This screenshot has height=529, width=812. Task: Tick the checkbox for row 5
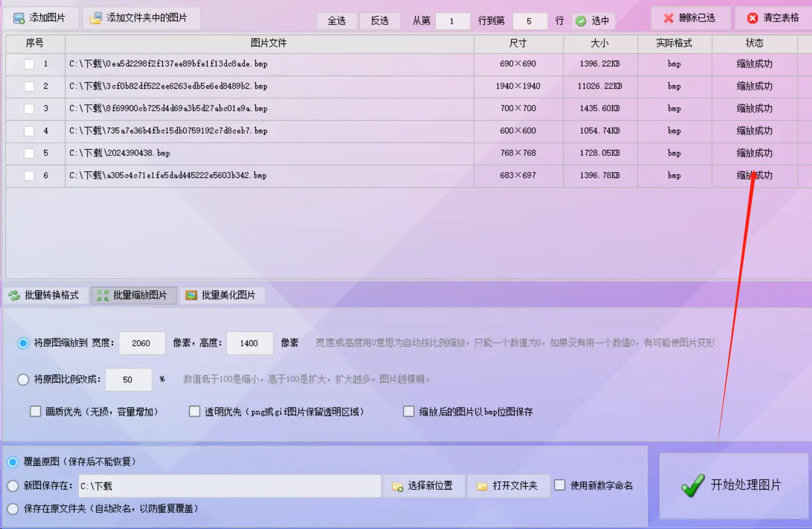tap(29, 154)
